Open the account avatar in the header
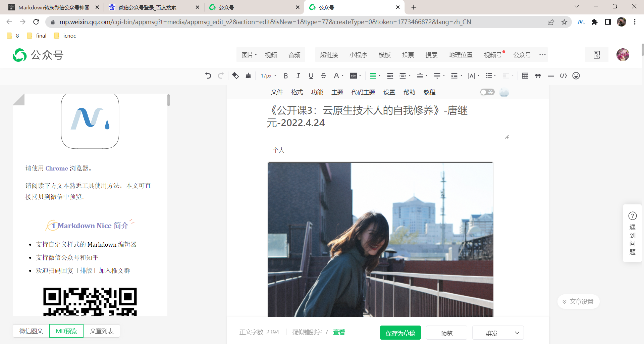Screen dimensions: 644x344 coord(623,55)
